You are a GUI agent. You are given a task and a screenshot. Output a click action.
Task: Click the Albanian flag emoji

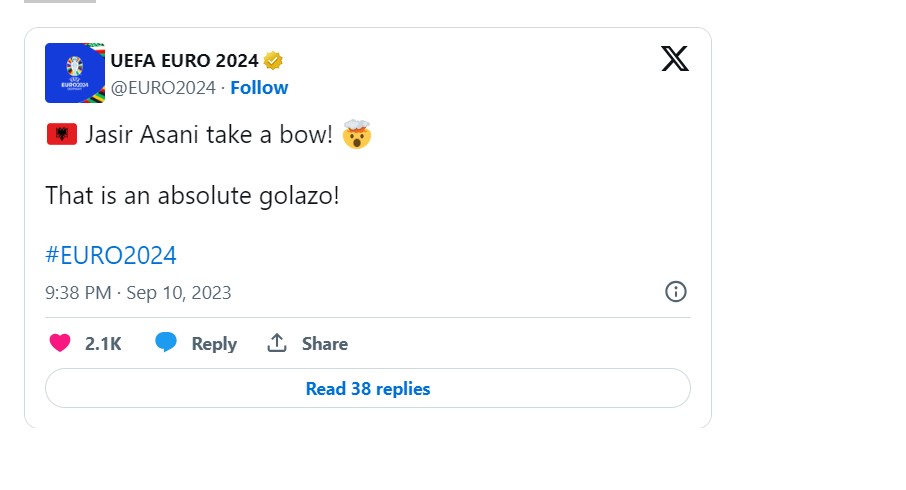62,135
